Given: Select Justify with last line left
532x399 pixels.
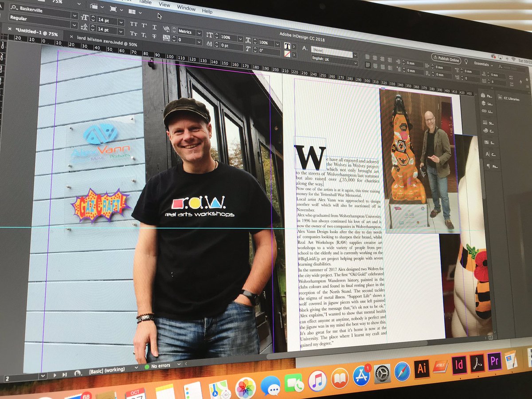Looking at the screenshot, I should (368, 65).
